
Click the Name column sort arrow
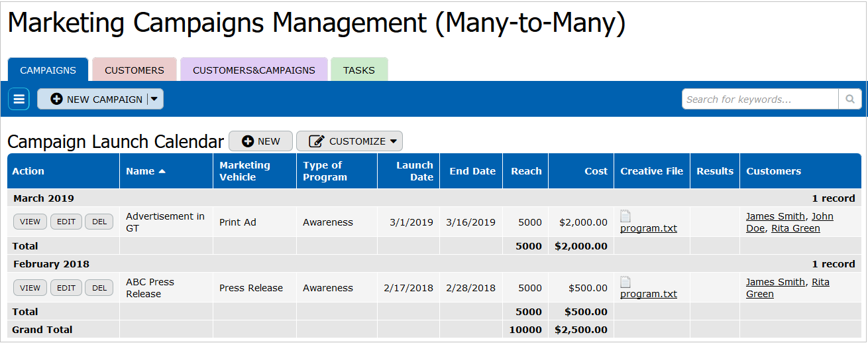pyautogui.click(x=162, y=171)
